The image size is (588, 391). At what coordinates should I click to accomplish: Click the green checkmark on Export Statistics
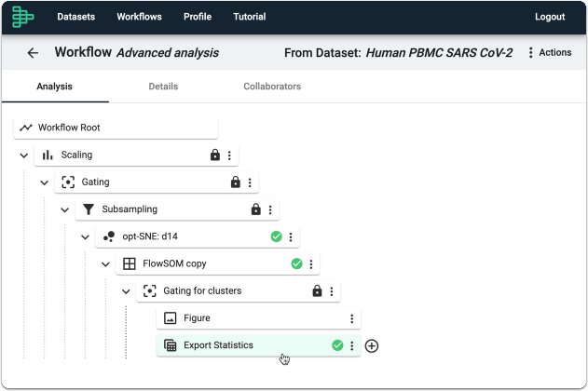[337, 345]
